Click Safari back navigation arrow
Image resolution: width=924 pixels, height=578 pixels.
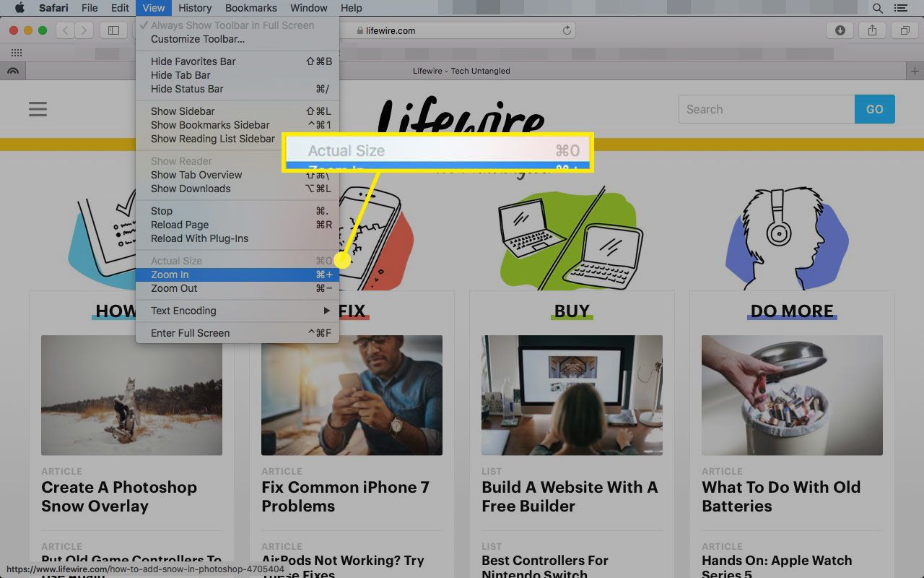click(65, 30)
